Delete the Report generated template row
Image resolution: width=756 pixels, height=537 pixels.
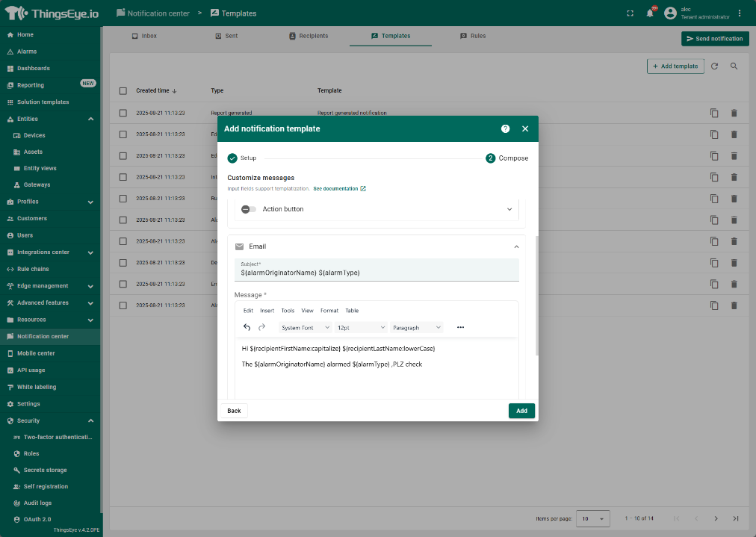pyautogui.click(x=734, y=113)
